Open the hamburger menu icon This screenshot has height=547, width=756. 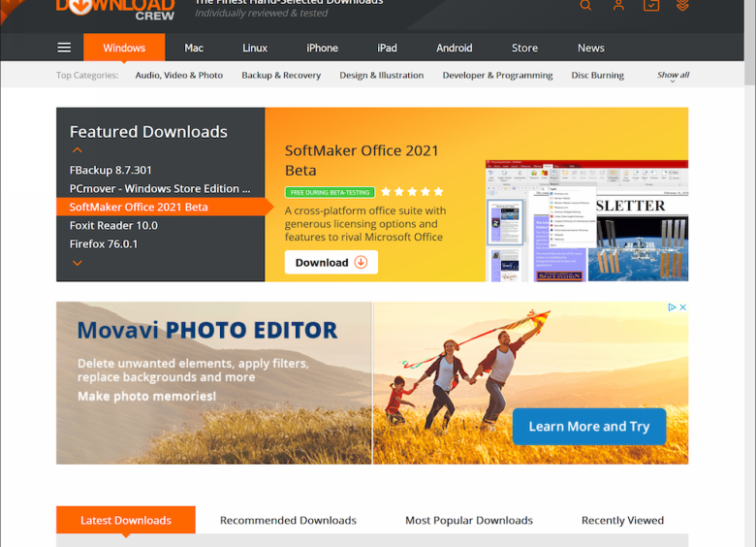point(64,48)
